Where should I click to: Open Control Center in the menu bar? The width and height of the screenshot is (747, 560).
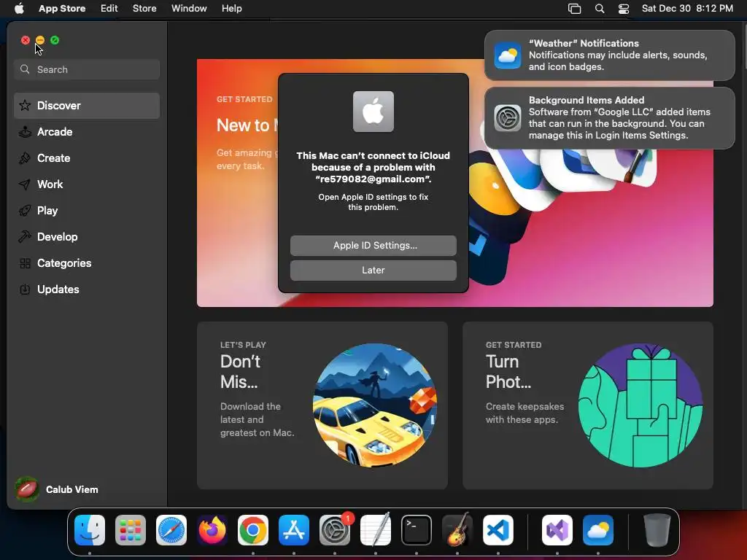pos(624,9)
